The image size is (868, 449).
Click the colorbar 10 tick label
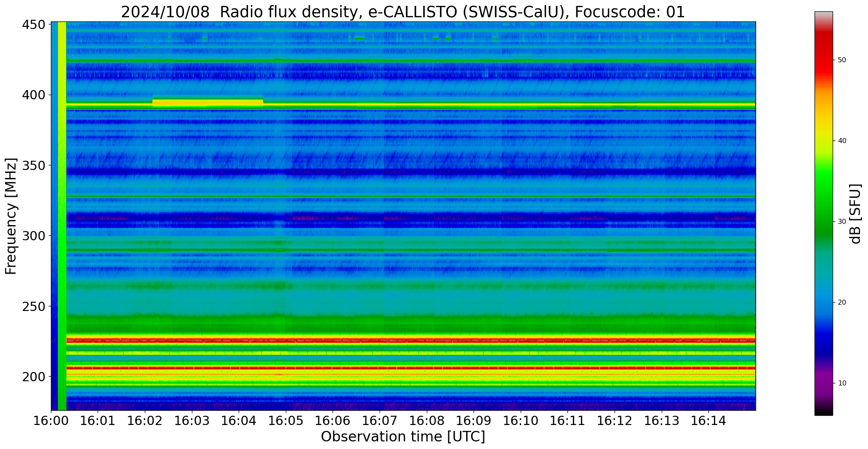pyautogui.click(x=842, y=383)
